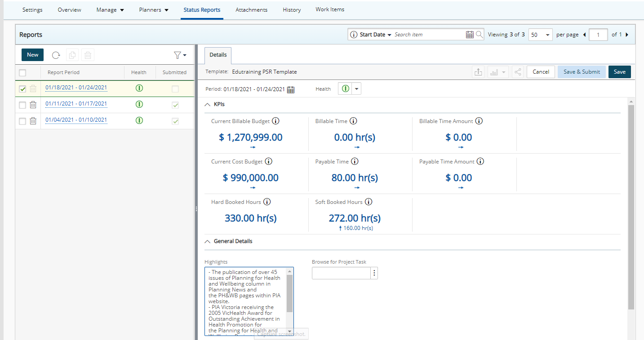Screen dimensions: 644x340
Task: Click Submitted checkbox for 01/18/2021 report
Action: pos(175,89)
